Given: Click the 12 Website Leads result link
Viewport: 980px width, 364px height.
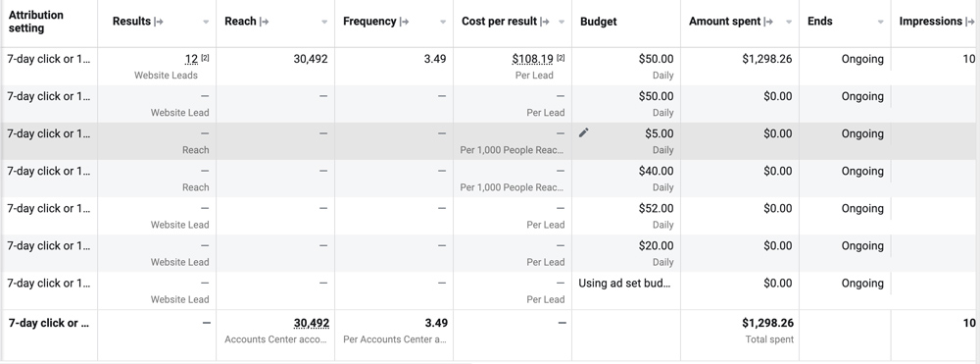Looking at the screenshot, I should coord(191,59).
